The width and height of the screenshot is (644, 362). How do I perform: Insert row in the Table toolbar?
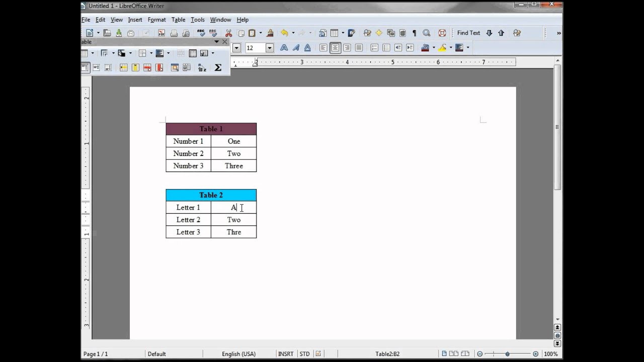124,67
